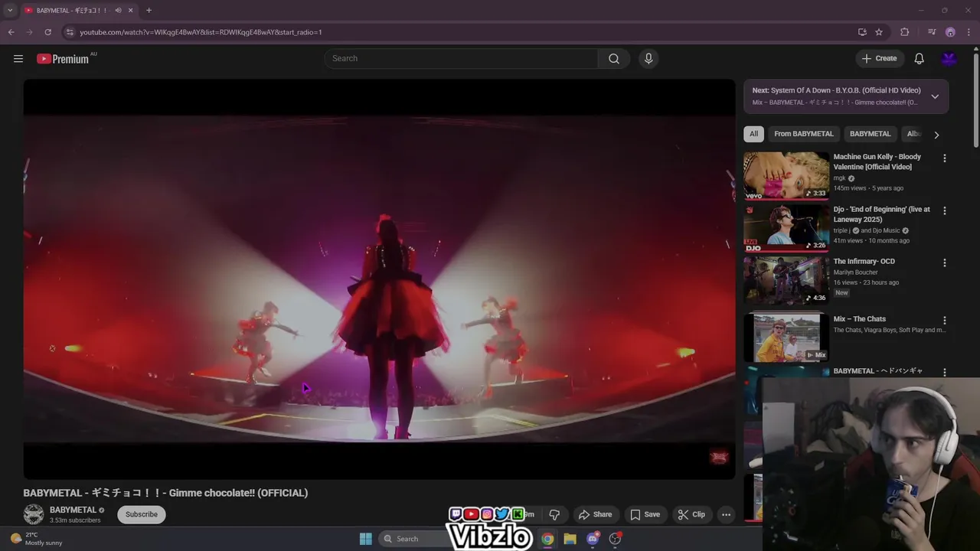Share the Gimme chocolate video

[595, 514]
